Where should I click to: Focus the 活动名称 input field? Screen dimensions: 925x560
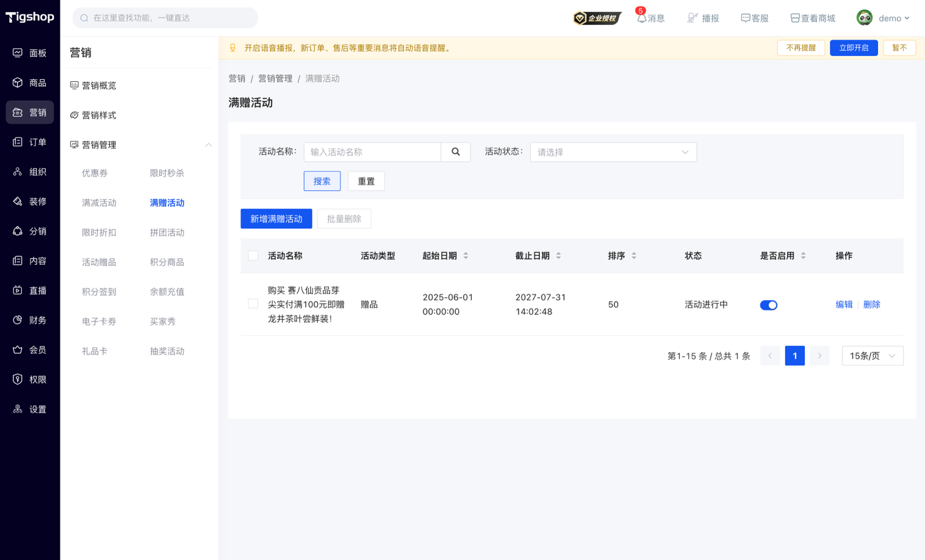click(372, 152)
